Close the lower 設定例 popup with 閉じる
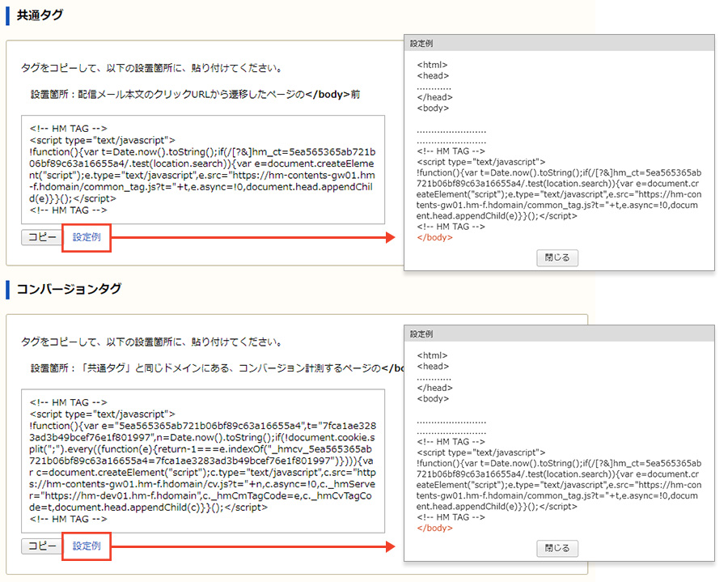728x582 pixels. 557,548
